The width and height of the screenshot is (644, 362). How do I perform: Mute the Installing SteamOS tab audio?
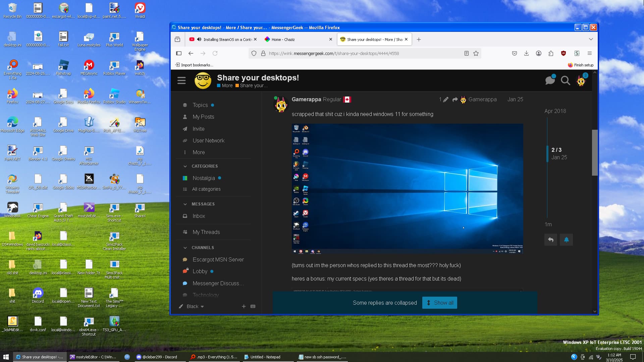pos(199,39)
